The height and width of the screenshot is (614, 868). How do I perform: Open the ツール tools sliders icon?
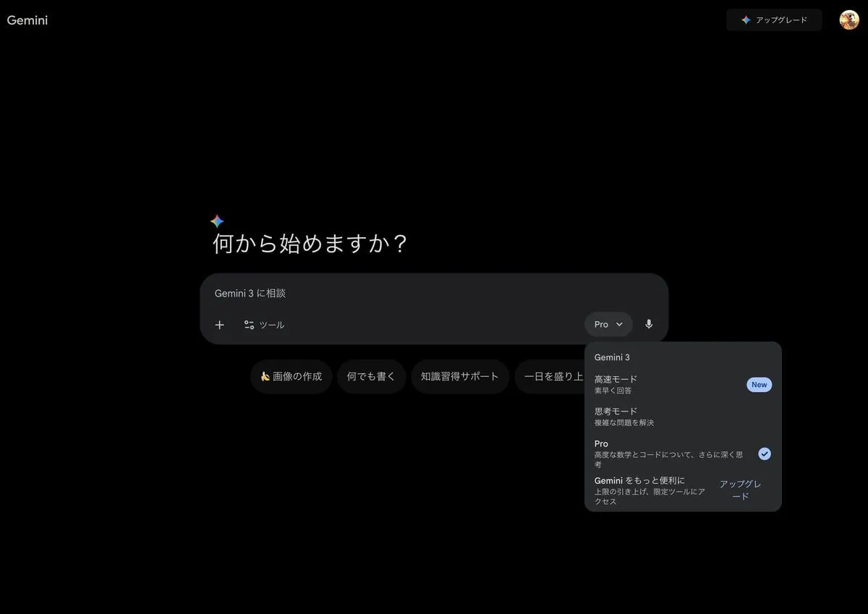(249, 325)
